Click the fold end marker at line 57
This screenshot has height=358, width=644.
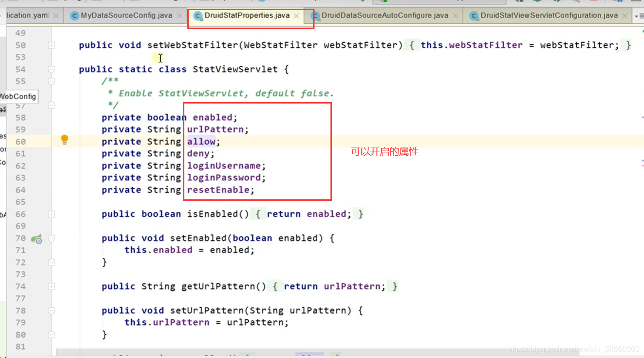coord(51,105)
